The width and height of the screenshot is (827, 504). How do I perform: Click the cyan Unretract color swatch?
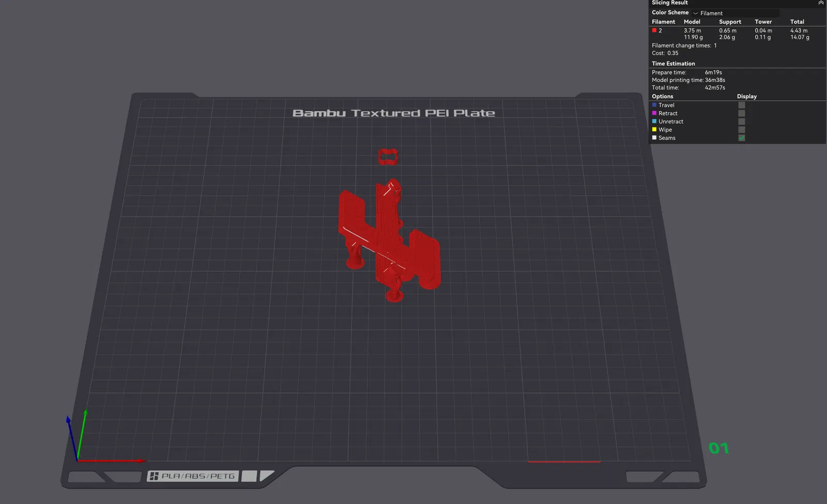[654, 121]
